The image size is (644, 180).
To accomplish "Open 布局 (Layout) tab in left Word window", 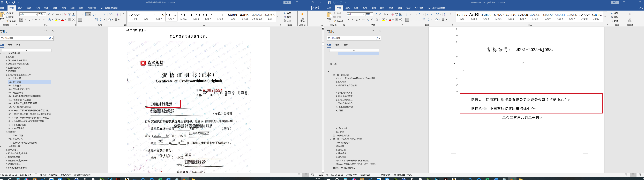I will tap(38, 8).
